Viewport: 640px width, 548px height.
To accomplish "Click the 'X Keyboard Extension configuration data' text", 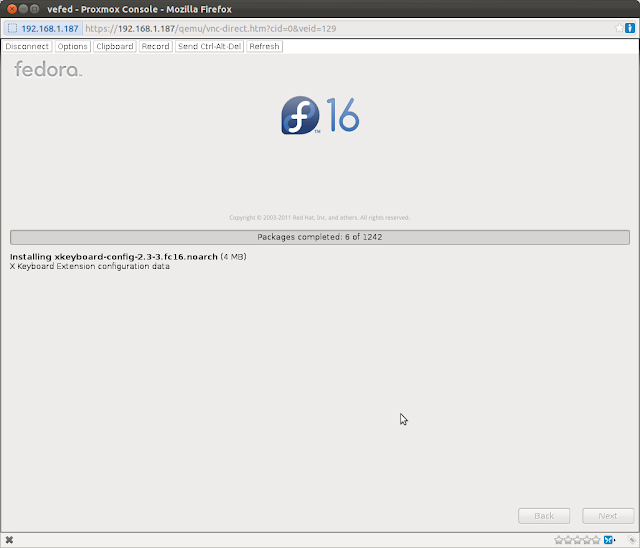I will tap(90, 266).
